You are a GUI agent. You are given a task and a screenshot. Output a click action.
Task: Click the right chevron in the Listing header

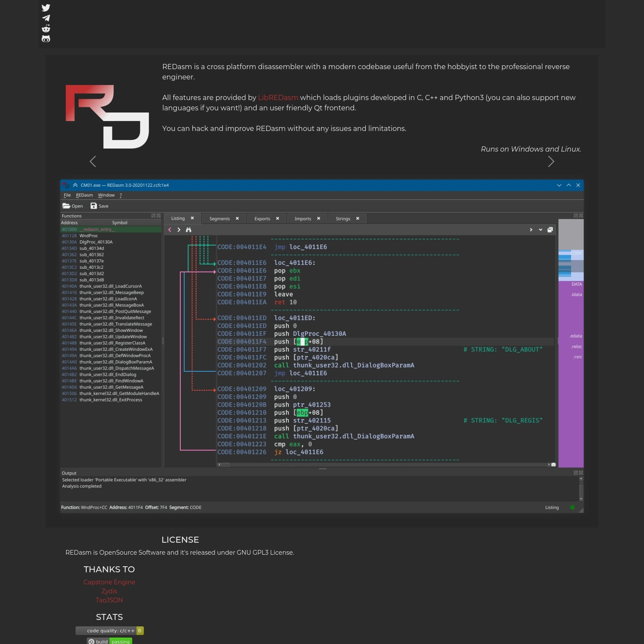(531, 230)
